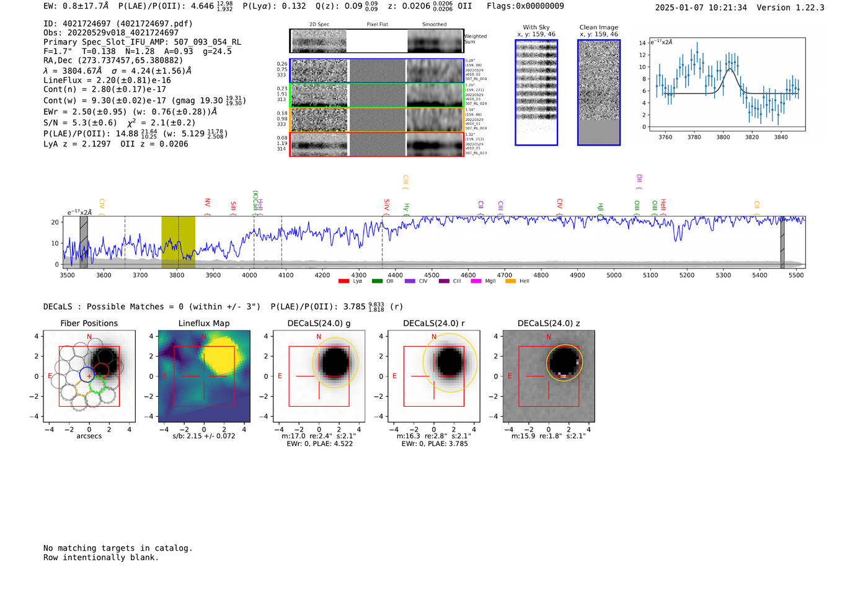Select the magenta MgII legend swatch
The width and height of the screenshot is (868, 591).
tap(476, 282)
